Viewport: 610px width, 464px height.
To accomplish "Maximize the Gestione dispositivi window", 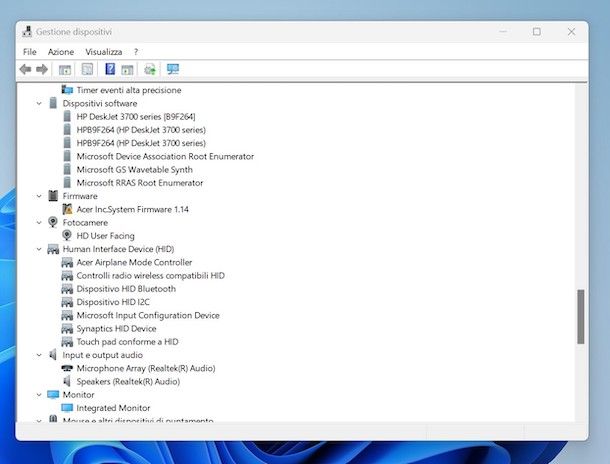I will (536, 32).
